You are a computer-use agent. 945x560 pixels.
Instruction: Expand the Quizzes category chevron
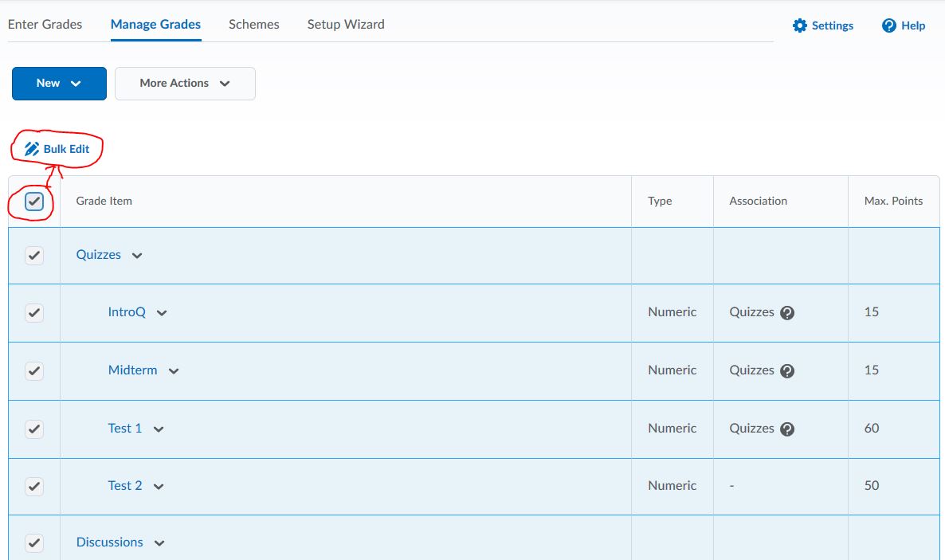136,255
